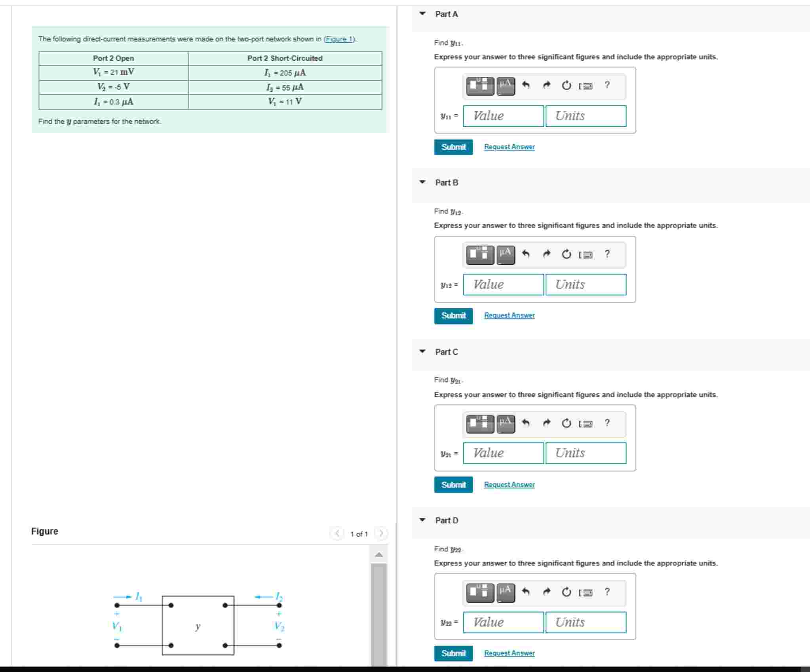Open keyboard shortcuts icon in Part C toolbar
Image resolution: width=810 pixels, height=672 pixels.
tap(586, 424)
